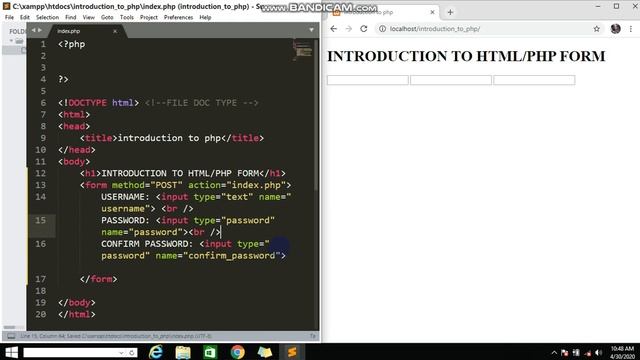This screenshot has width=640, height=360.
Task: Open the Find menu
Action: click(71, 18)
